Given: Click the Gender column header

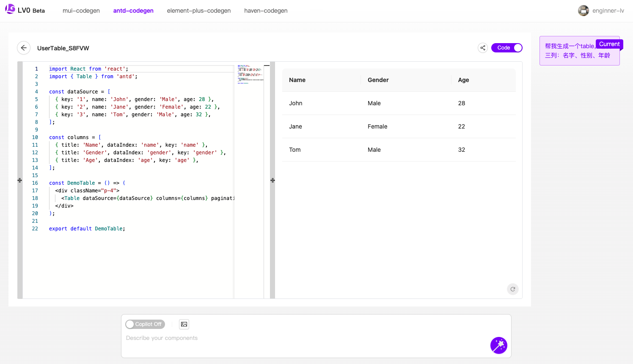Looking at the screenshot, I should pyautogui.click(x=378, y=80).
